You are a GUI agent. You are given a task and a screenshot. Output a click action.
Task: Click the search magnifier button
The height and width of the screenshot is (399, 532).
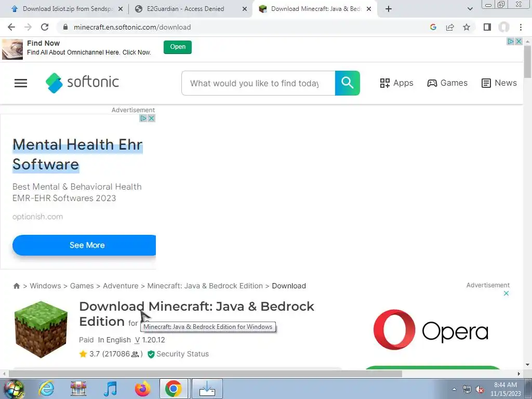click(348, 83)
